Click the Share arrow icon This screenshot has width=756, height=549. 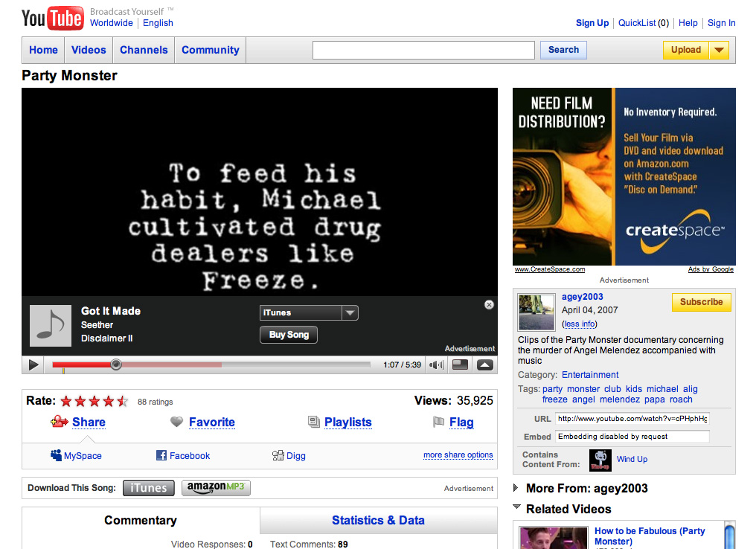point(60,422)
